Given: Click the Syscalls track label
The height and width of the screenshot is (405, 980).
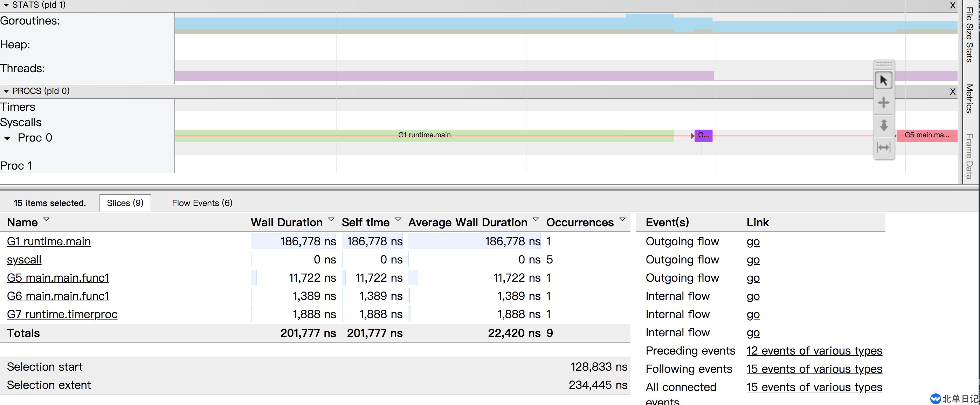Looking at the screenshot, I should tap(21, 123).
